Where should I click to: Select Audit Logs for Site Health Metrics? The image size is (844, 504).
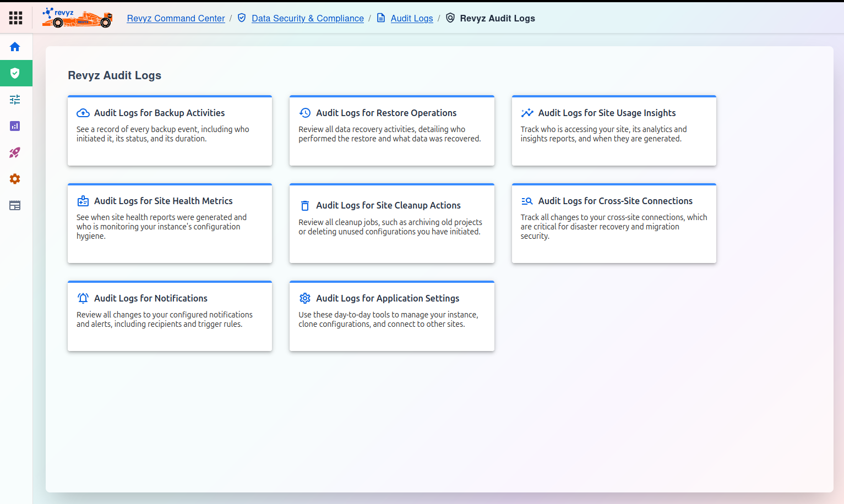(170, 223)
